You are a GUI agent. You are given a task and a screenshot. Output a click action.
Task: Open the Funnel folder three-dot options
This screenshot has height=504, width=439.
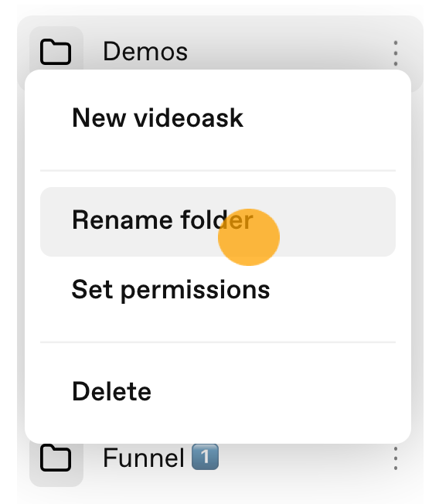396,458
